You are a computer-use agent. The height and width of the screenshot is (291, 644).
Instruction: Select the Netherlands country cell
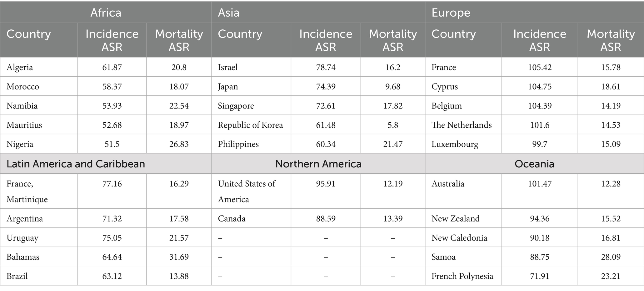pyautogui.click(x=462, y=125)
